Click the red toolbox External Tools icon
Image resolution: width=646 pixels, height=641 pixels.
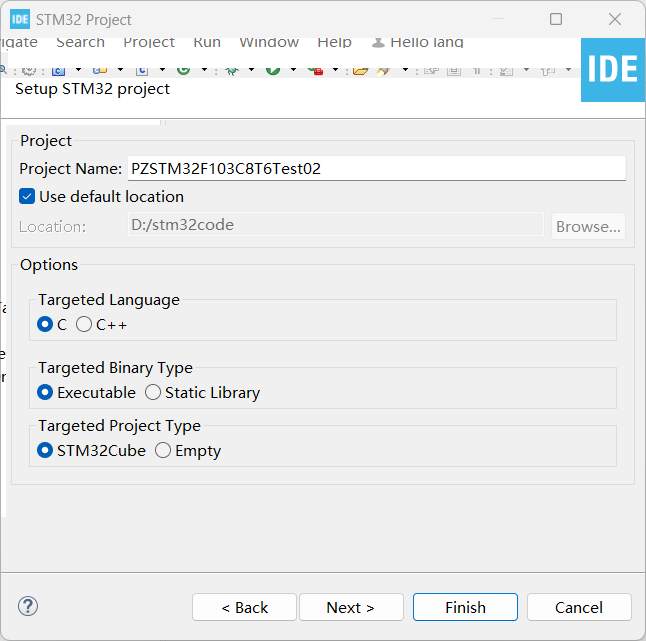pyautogui.click(x=316, y=71)
